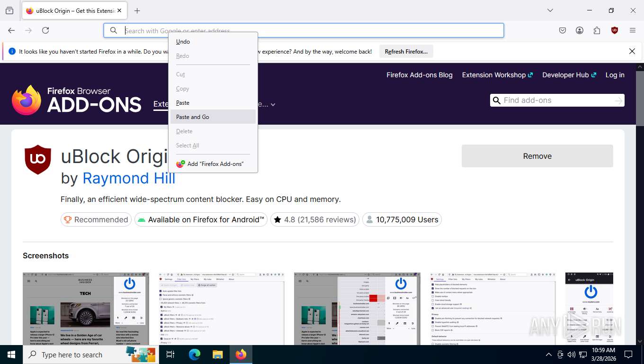
Task: Open the uBlock Origin toolbar icon
Action: 615,30
